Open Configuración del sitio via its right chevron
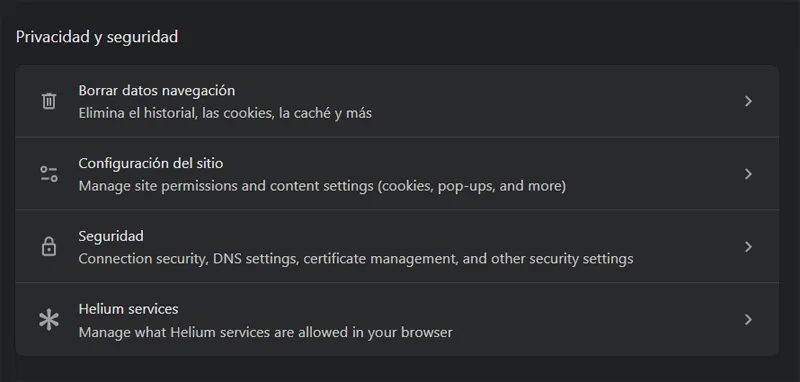Image resolution: width=800 pixels, height=382 pixels. [748, 174]
